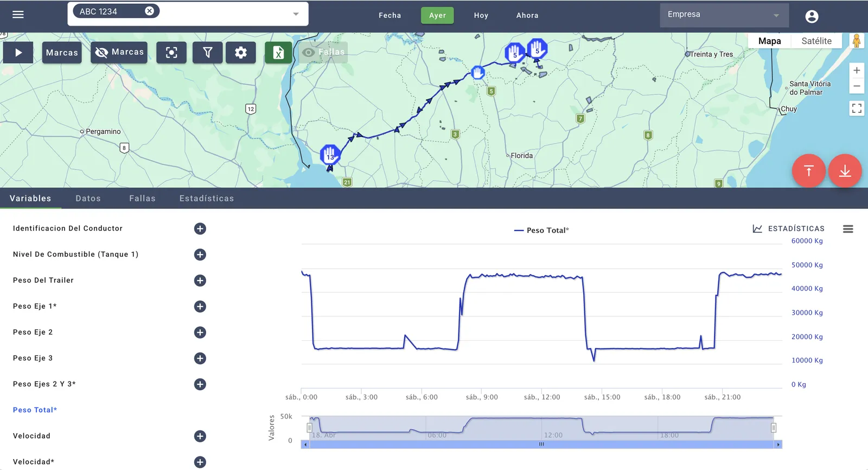Switch to the Variables tab
The height and width of the screenshot is (470, 868).
pyautogui.click(x=30, y=199)
